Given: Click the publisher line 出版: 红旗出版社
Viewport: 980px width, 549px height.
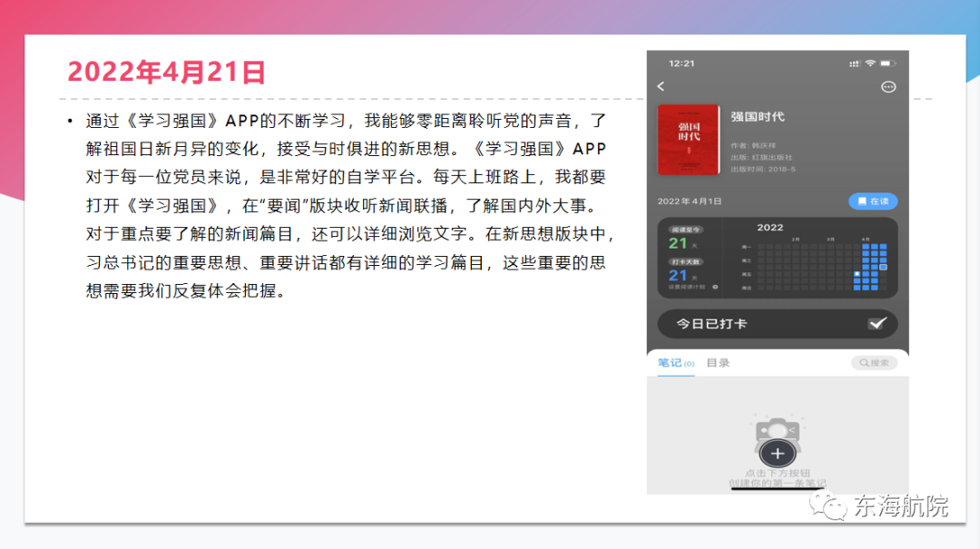Looking at the screenshot, I should coord(761,158).
